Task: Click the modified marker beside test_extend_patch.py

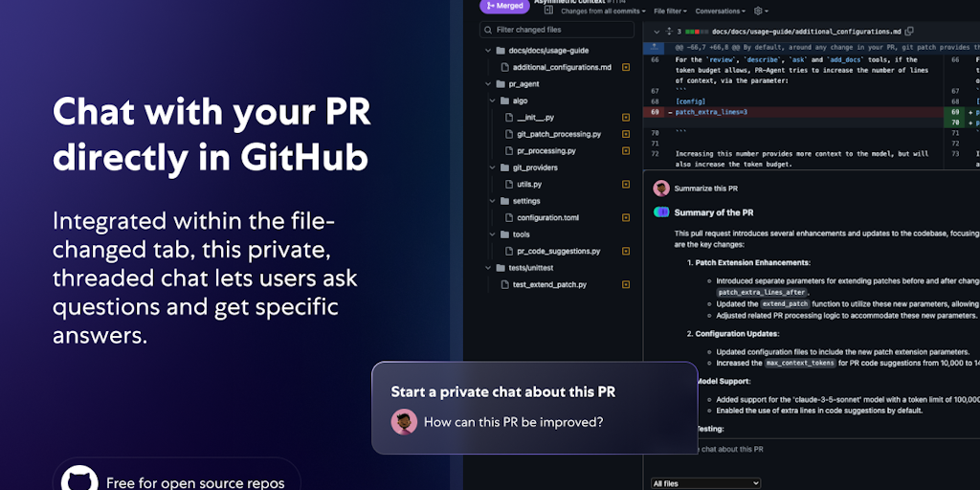Action: 626,284
